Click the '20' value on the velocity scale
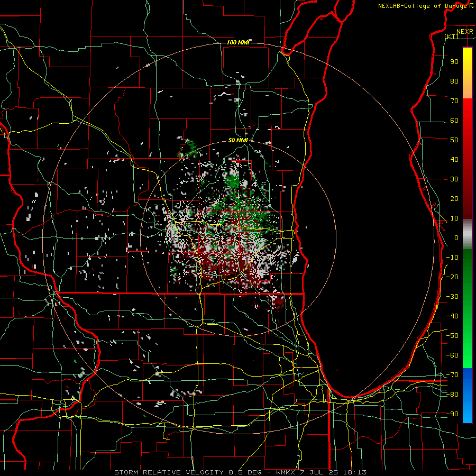The image size is (476, 476). 454,198
